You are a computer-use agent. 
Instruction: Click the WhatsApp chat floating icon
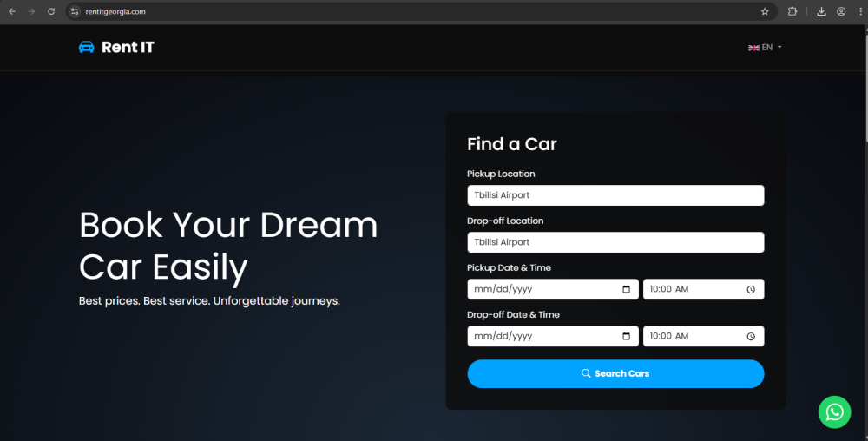click(x=834, y=411)
